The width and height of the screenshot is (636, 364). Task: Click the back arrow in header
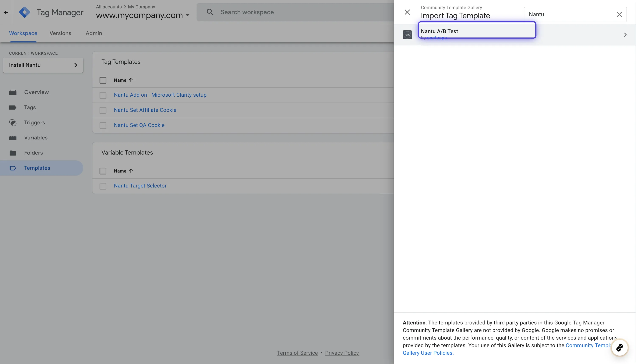(6, 12)
